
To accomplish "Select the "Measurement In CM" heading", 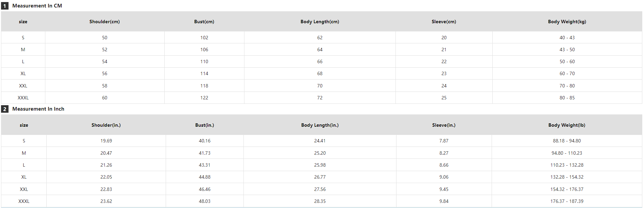I will (37, 6).
